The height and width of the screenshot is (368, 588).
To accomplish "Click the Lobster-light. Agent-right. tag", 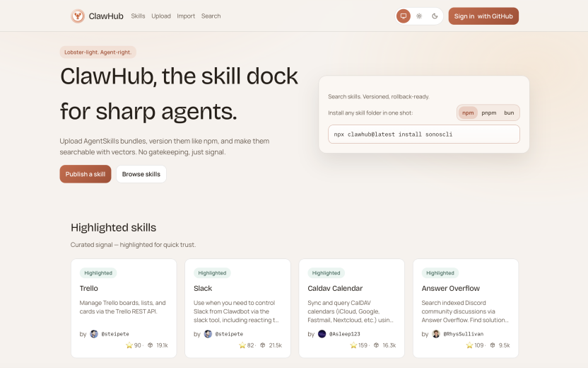I will tap(98, 52).
